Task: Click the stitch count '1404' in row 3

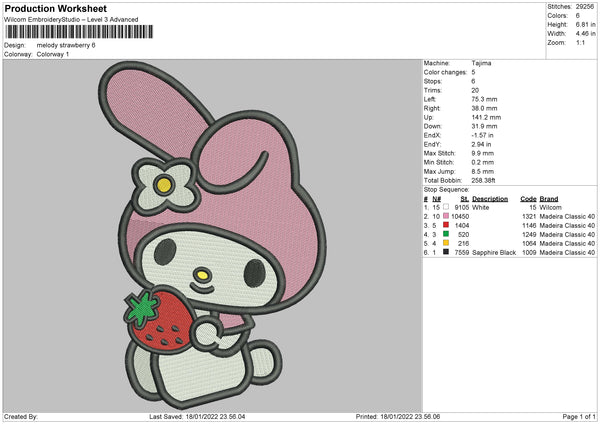Action: [462, 225]
